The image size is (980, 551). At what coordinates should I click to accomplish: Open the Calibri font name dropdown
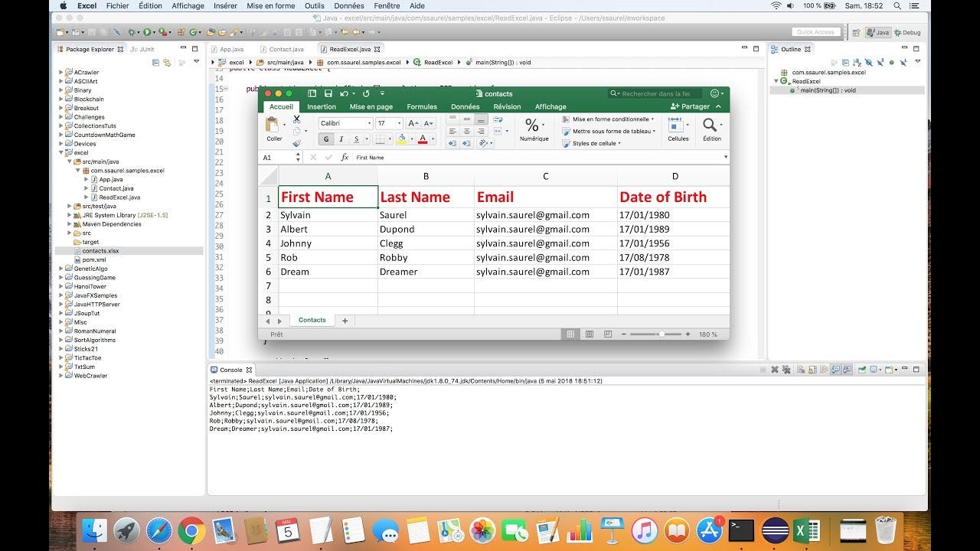point(370,123)
